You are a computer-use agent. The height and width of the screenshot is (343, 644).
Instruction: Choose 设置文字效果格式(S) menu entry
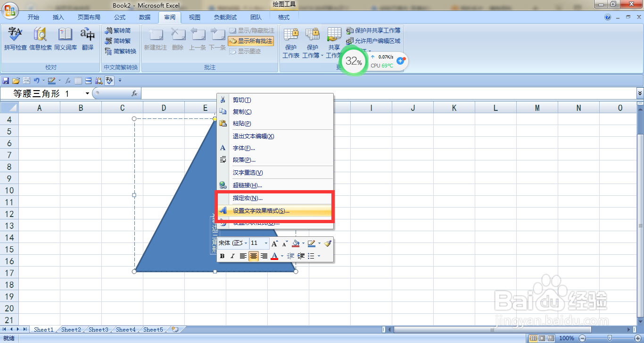275,211
